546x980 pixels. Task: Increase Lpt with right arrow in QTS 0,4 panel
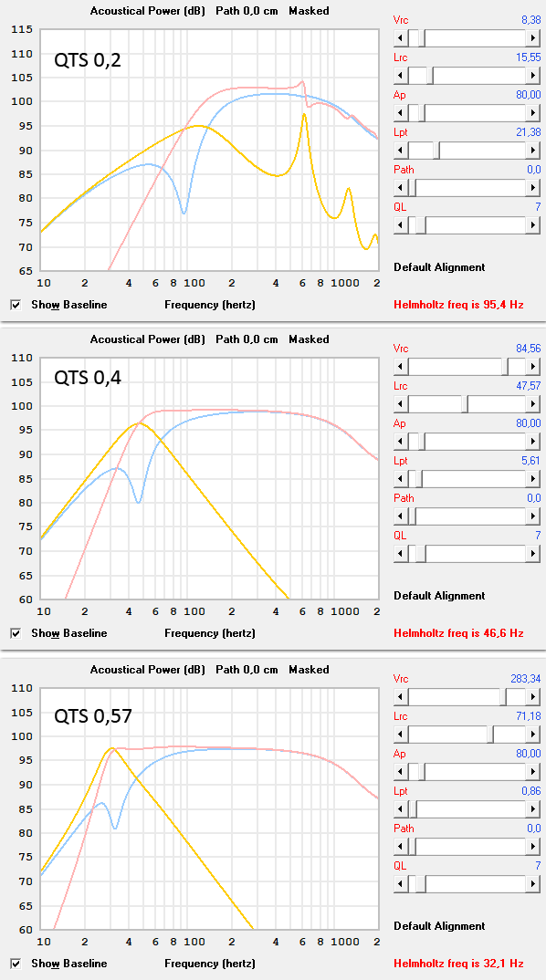(533, 479)
